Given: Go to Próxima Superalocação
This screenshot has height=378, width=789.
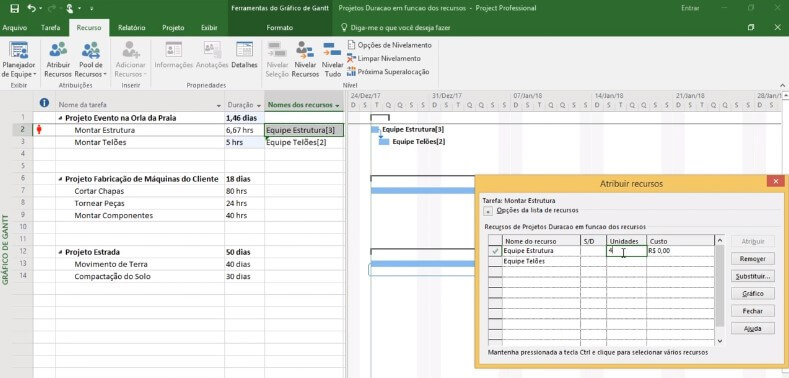Looking at the screenshot, I should pos(388,71).
